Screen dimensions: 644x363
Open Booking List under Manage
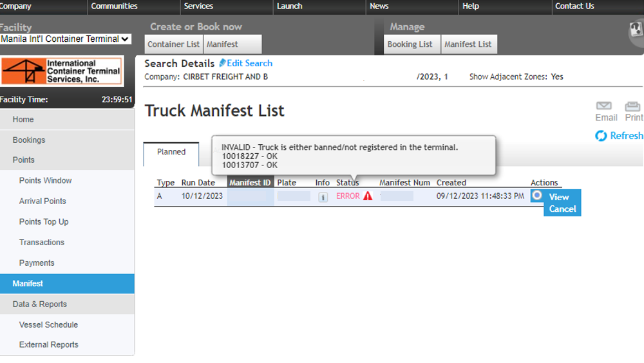tap(410, 44)
